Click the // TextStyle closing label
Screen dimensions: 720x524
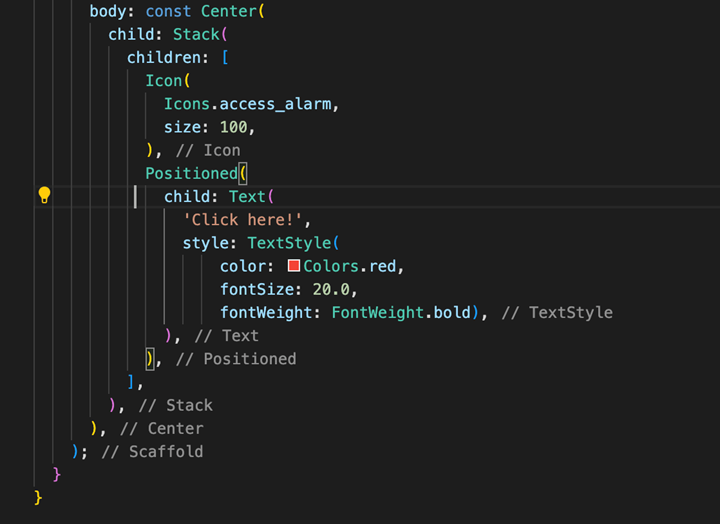tap(557, 312)
